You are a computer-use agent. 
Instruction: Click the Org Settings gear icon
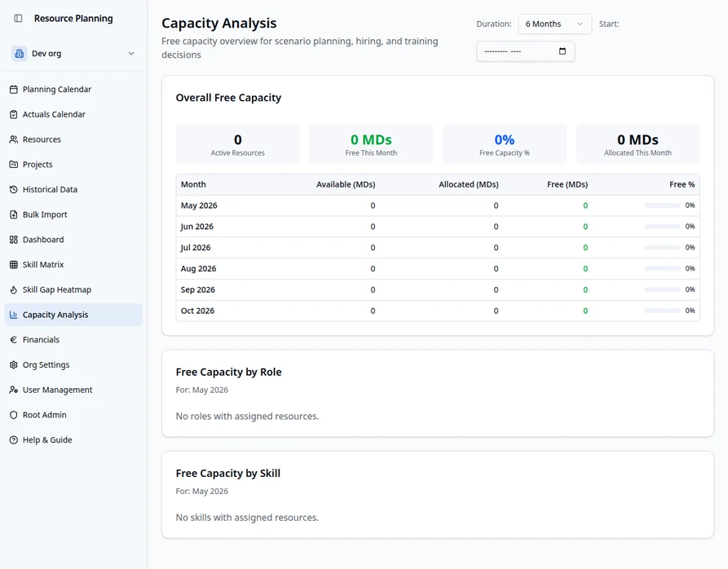(14, 364)
